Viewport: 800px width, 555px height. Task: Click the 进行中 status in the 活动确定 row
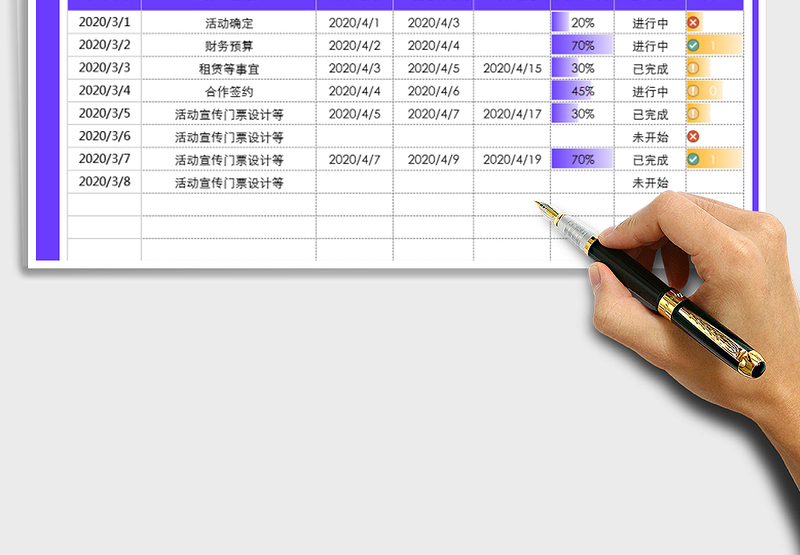tap(650, 23)
